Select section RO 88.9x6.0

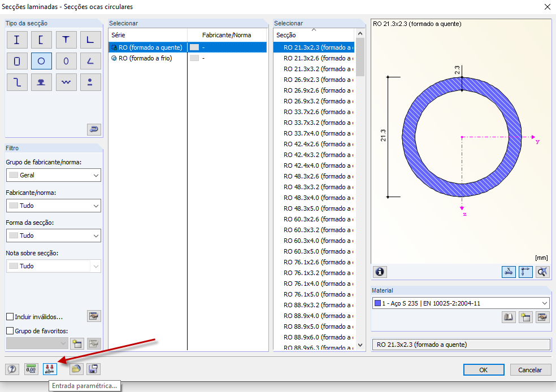coord(314,337)
